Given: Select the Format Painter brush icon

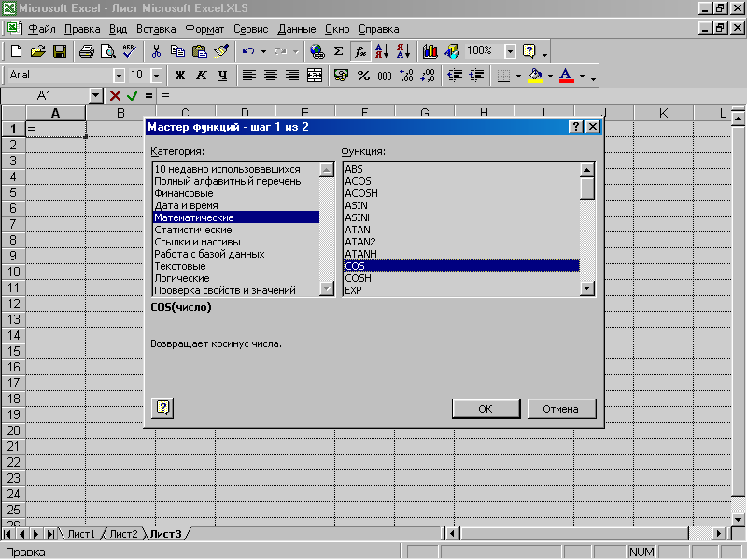Looking at the screenshot, I should [x=221, y=51].
